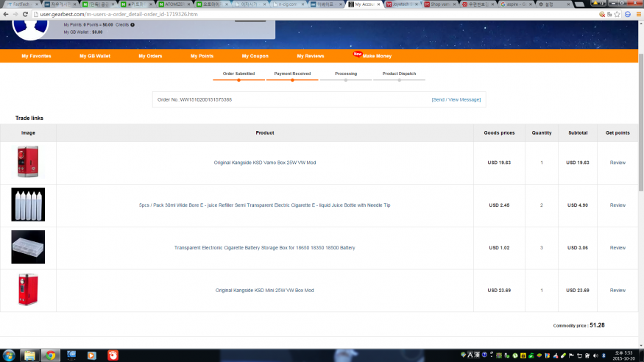Switch to the aspire Google search tab
644x362 pixels.
[x=515, y=4]
